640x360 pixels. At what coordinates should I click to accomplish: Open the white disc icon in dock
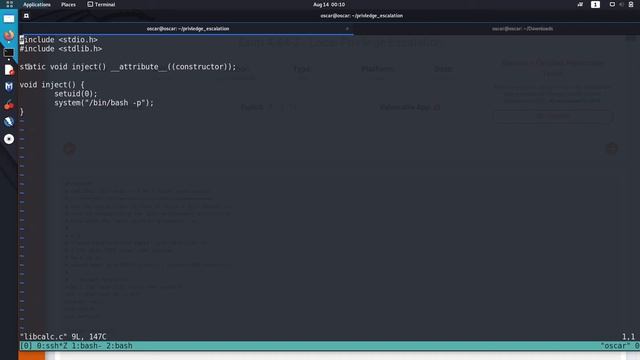tap(9, 139)
